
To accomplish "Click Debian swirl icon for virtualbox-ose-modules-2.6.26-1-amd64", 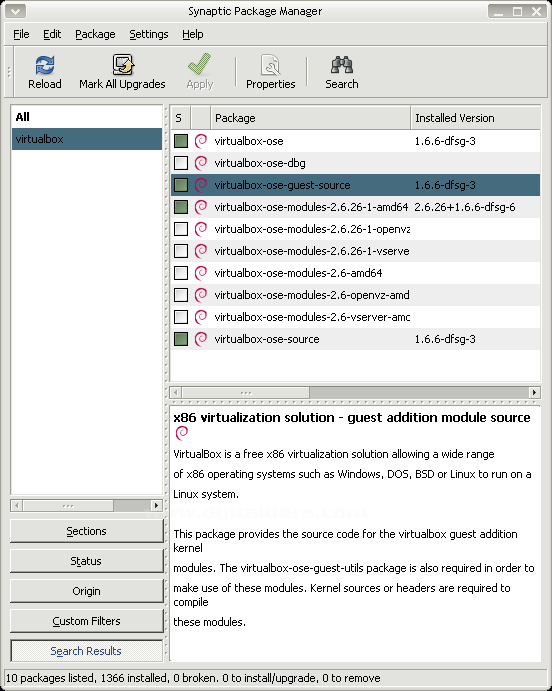I will [201, 207].
